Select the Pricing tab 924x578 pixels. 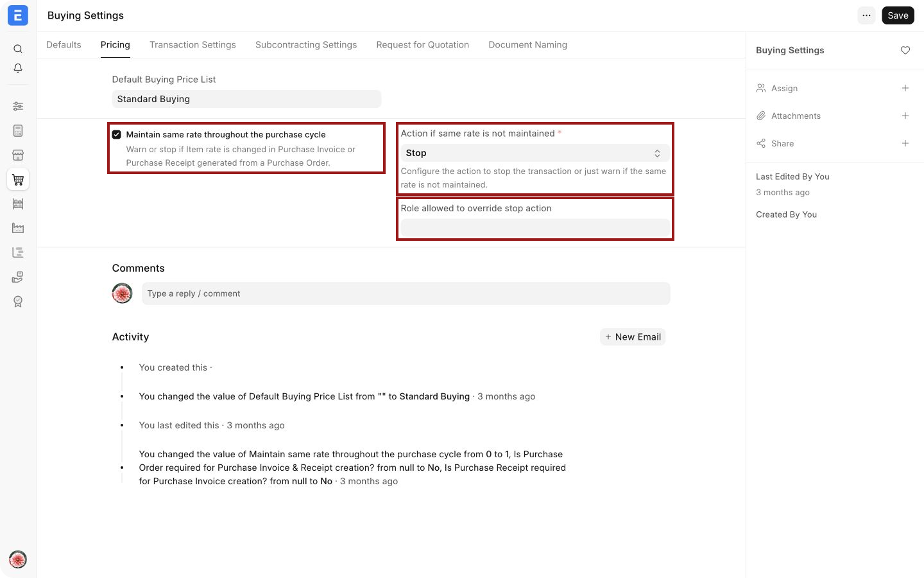coord(116,45)
